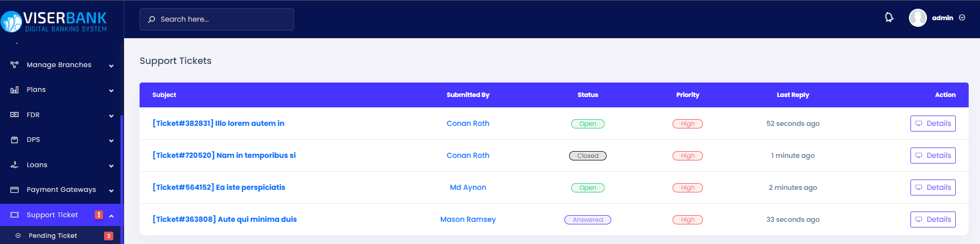The height and width of the screenshot is (244, 980).
Task: Open the admin account dropdown arrow
Action: 962,18
